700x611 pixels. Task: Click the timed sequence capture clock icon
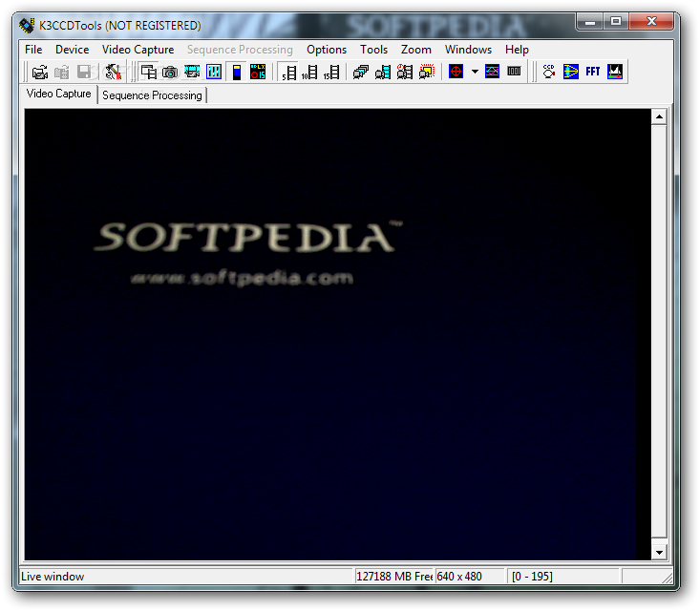point(405,72)
